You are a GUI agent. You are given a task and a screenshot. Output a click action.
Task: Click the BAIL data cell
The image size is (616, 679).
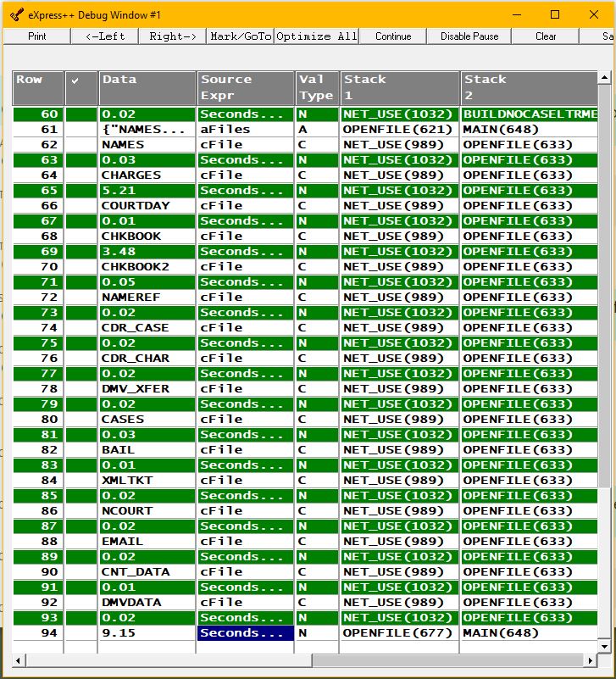147,450
